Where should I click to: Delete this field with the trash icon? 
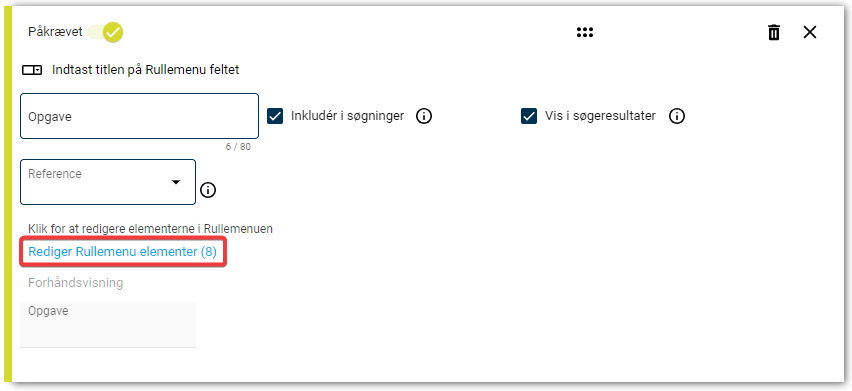click(774, 33)
